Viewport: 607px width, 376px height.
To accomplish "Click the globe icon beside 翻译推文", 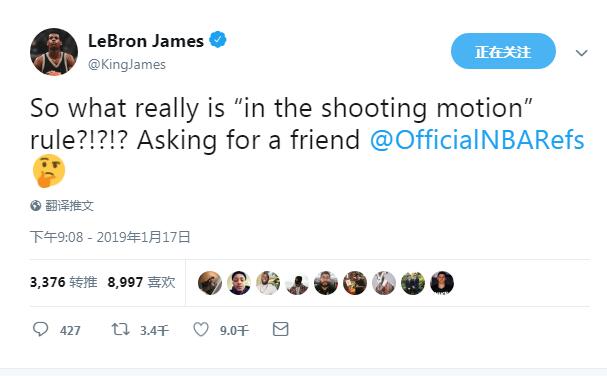I will tap(36, 206).
